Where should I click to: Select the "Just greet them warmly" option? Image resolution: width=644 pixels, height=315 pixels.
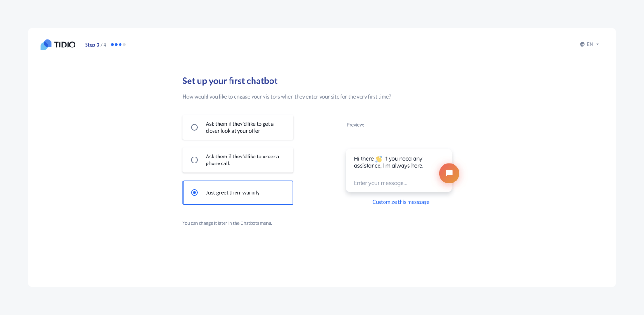(238, 192)
